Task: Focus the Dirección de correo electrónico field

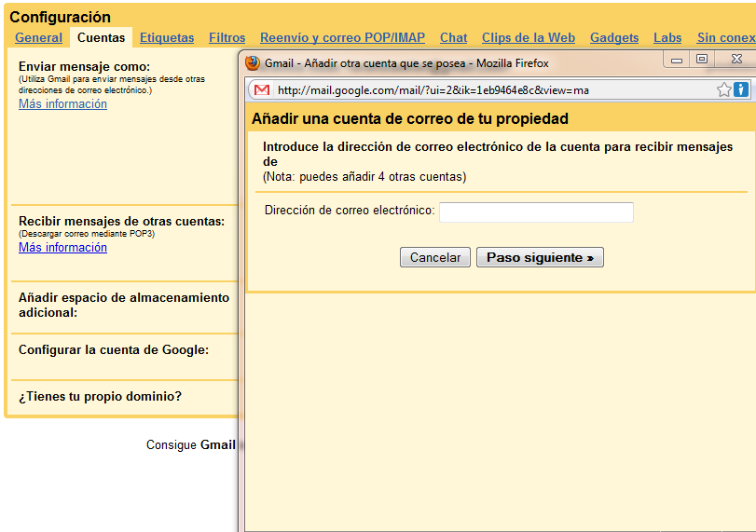Action: click(536, 212)
